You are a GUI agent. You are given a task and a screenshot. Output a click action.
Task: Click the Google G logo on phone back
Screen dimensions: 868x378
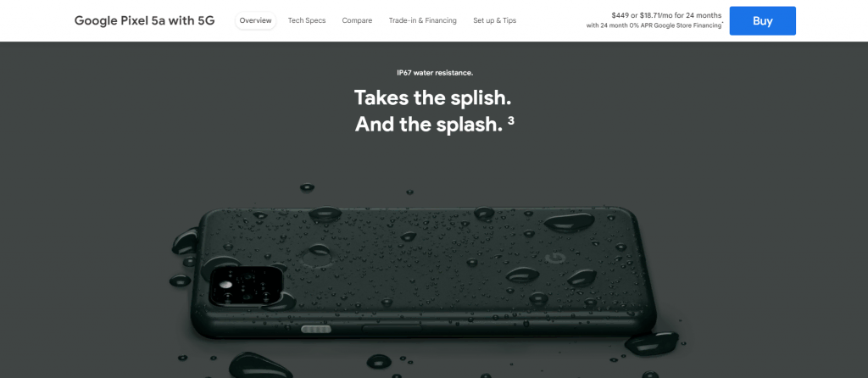pyautogui.click(x=553, y=258)
